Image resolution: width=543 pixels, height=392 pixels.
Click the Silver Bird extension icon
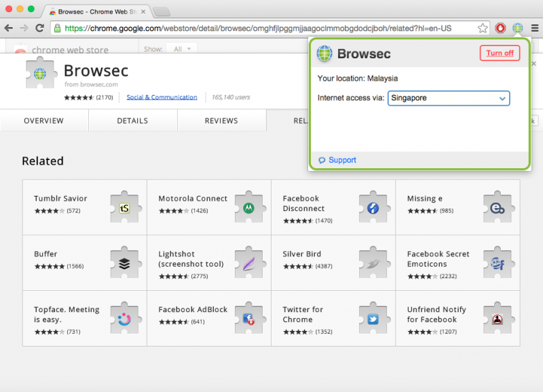pyautogui.click(x=374, y=262)
